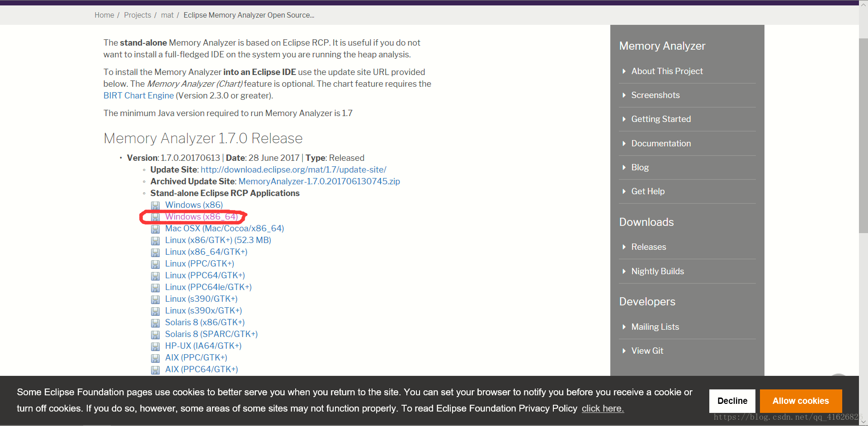Click the disk icon beside Solaris 8 (x86/GTK+)
The image size is (868, 426).
tap(155, 323)
